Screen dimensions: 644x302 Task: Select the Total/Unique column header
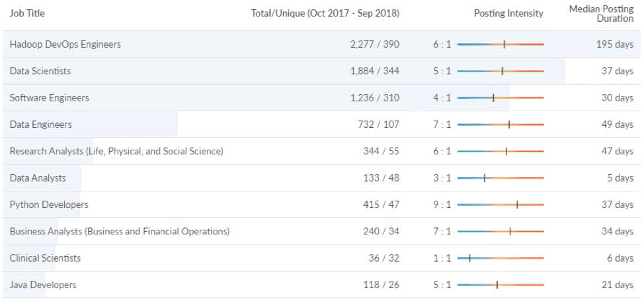click(x=325, y=13)
